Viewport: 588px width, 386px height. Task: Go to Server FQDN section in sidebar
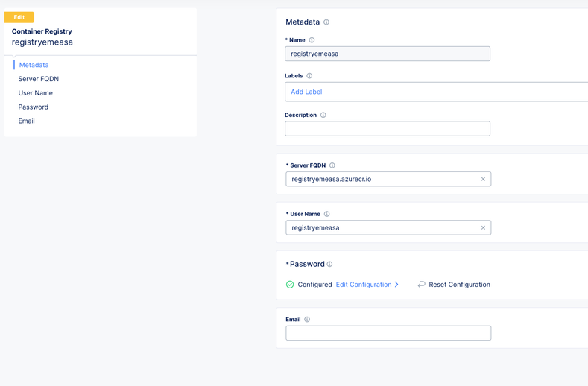point(39,79)
